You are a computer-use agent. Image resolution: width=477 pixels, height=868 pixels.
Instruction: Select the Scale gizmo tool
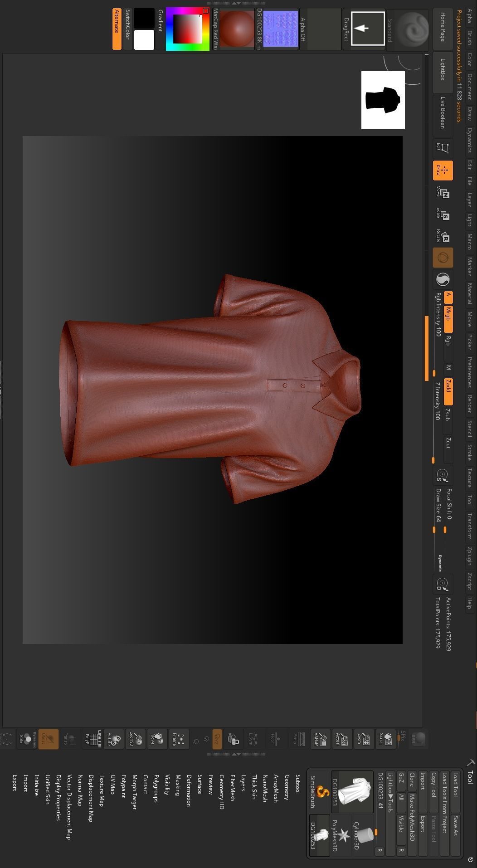coord(443,215)
